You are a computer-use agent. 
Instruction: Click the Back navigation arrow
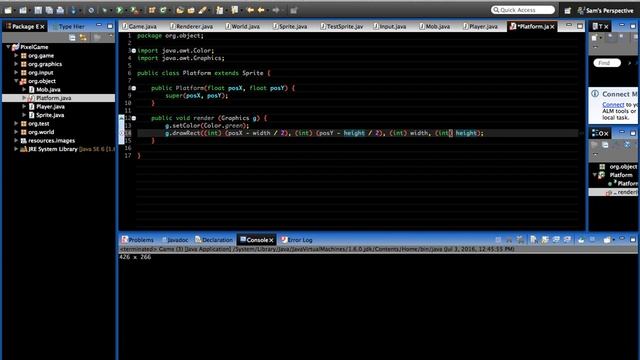point(261,11)
